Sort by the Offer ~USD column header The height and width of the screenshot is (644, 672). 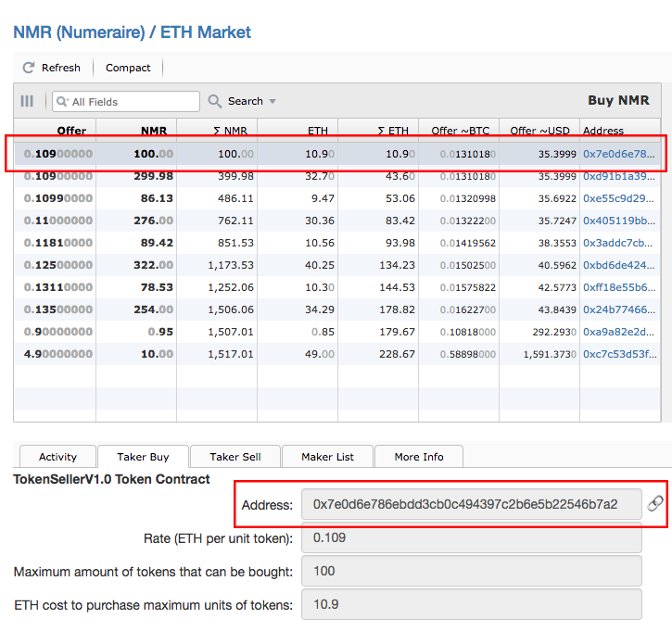[x=539, y=131]
